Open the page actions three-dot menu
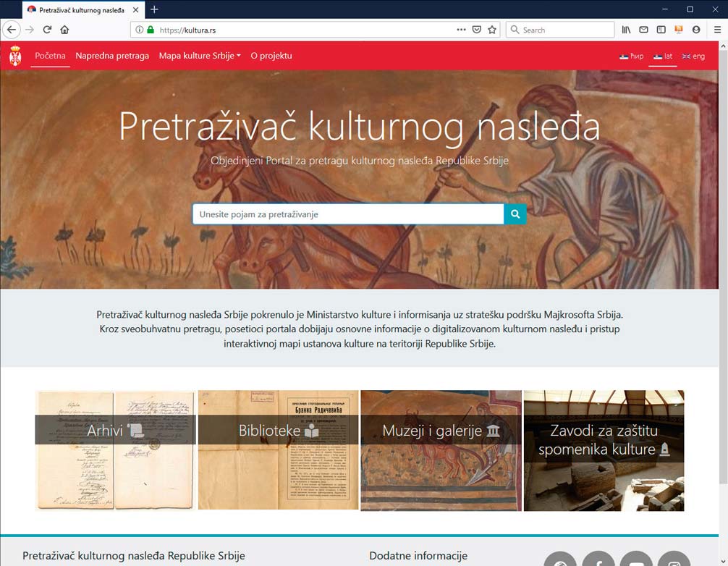 [x=461, y=30]
